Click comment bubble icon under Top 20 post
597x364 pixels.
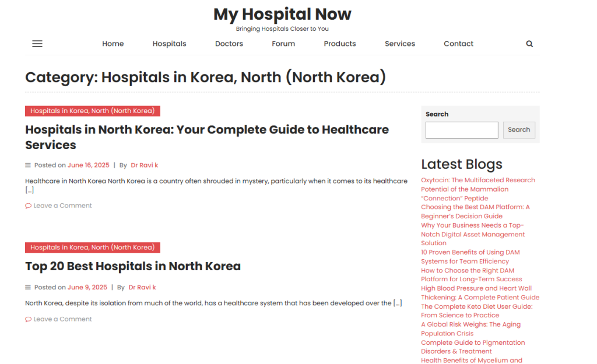(28, 319)
